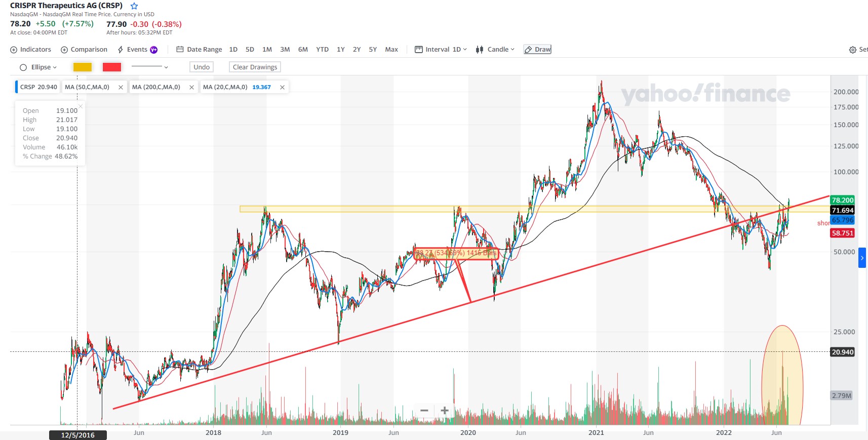Select the Max date range
The height and width of the screenshot is (440, 868).
(391, 50)
